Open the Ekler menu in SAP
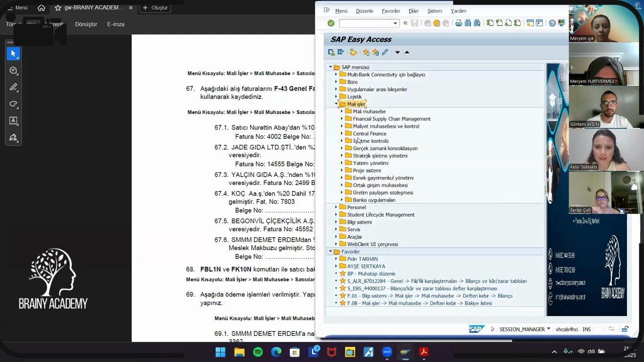The height and width of the screenshot is (362, 644). click(x=414, y=11)
